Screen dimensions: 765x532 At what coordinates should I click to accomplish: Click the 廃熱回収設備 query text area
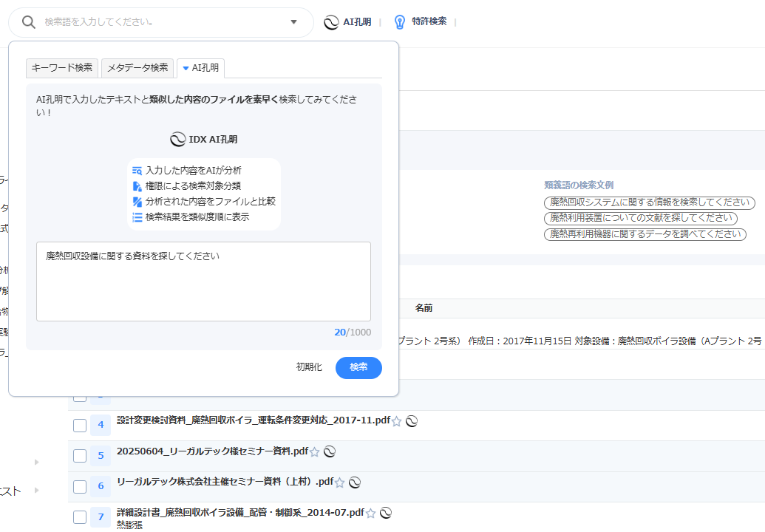pos(203,281)
